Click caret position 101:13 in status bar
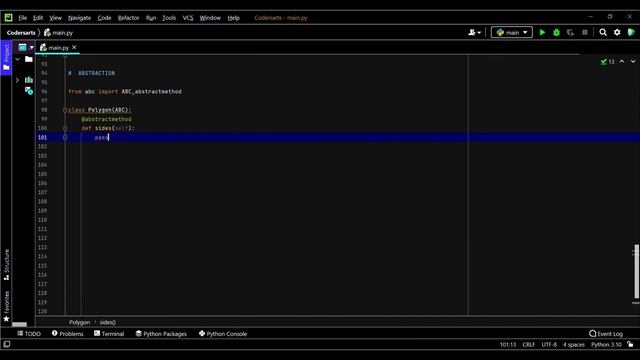The height and width of the screenshot is (360, 640). point(508,344)
